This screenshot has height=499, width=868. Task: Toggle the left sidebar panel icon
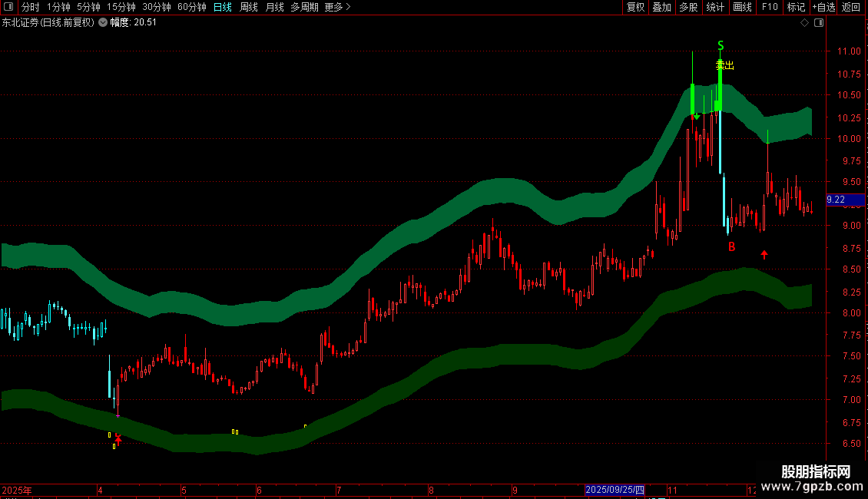tap(8, 7)
